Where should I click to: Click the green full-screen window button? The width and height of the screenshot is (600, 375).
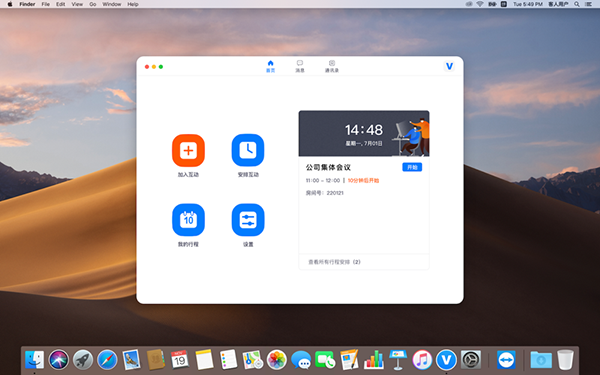click(x=161, y=67)
